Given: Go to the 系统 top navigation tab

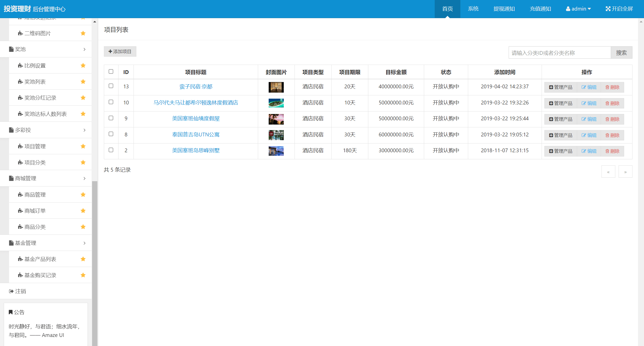Looking at the screenshot, I should point(473,9).
